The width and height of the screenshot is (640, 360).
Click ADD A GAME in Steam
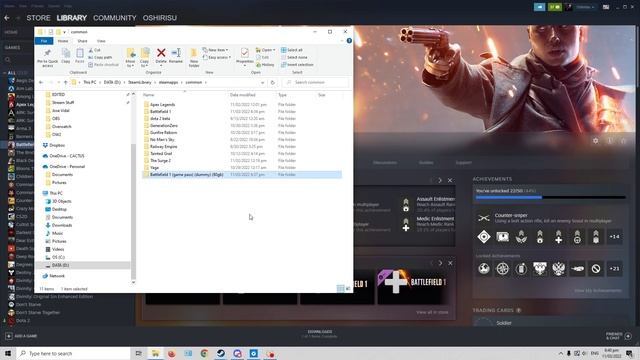21,336
